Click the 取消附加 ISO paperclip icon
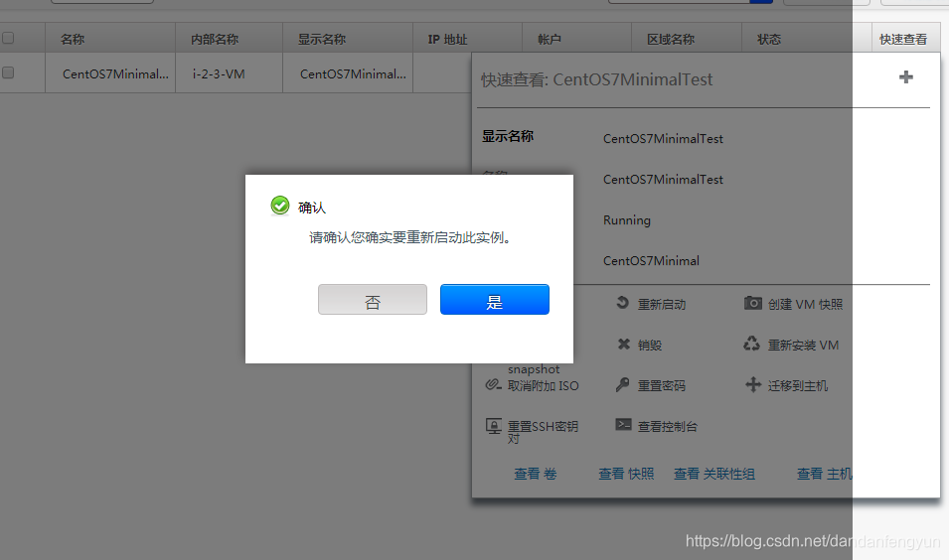 click(x=494, y=384)
